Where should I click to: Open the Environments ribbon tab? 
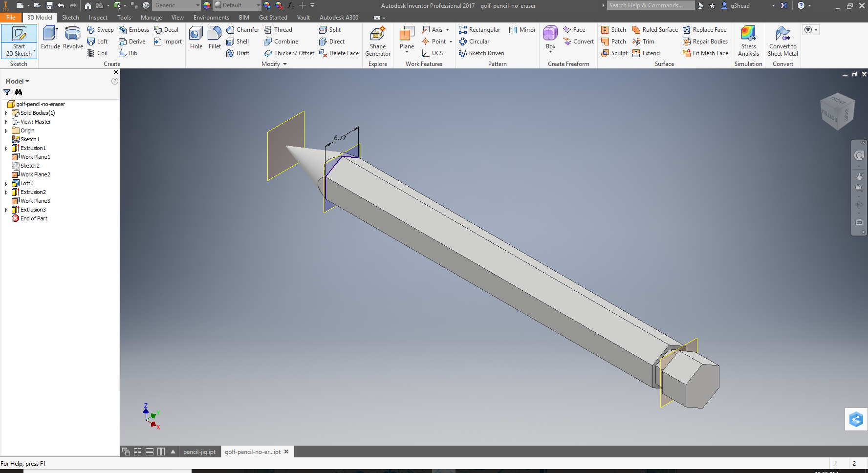(x=211, y=18)
